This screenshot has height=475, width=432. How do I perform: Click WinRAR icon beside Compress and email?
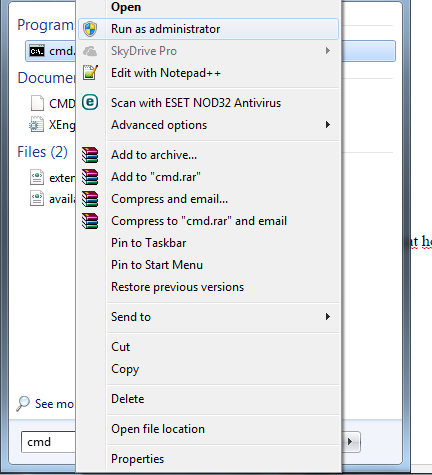click(90, 199)
